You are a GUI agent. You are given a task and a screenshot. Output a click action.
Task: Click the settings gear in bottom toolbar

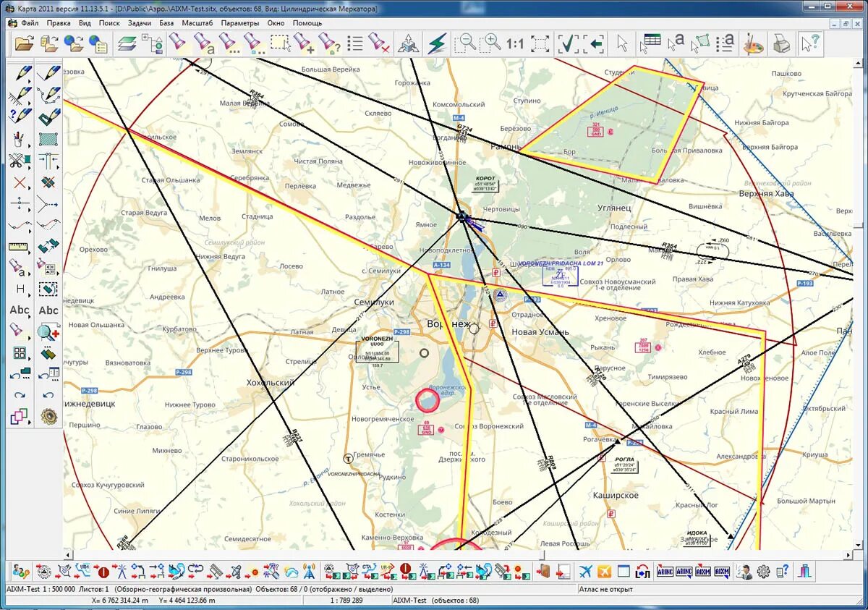[x=763, y=572]
